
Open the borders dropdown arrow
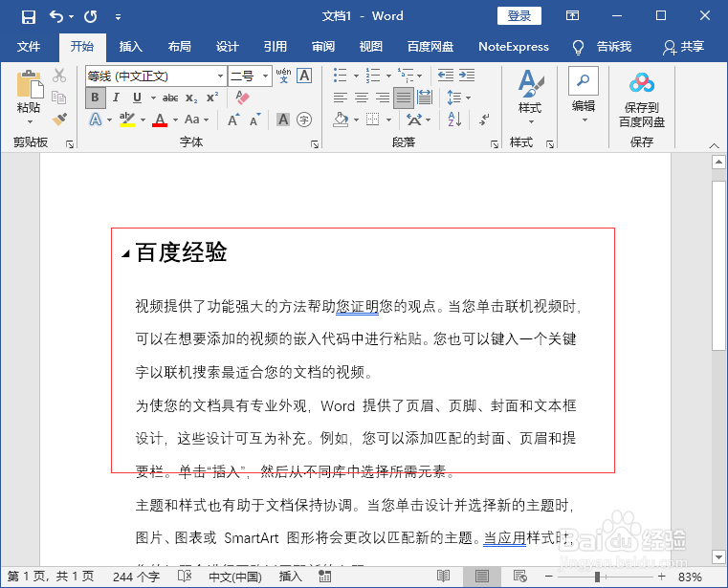(389, 120)
